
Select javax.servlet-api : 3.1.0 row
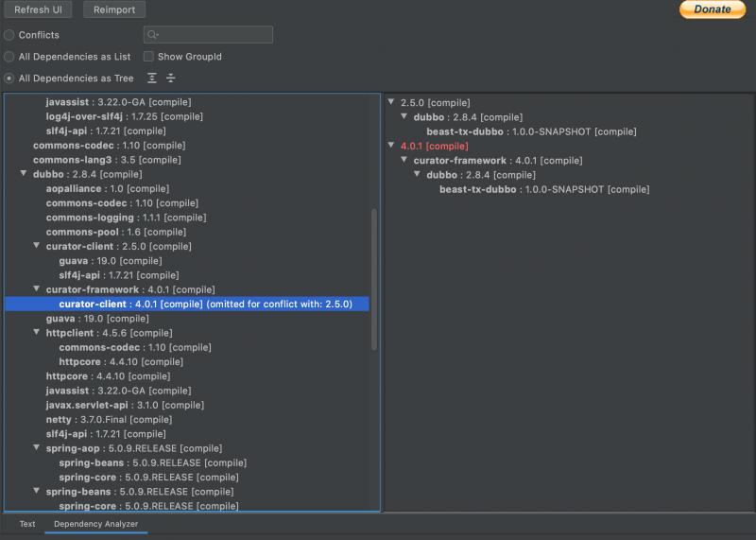coord(125,406)
